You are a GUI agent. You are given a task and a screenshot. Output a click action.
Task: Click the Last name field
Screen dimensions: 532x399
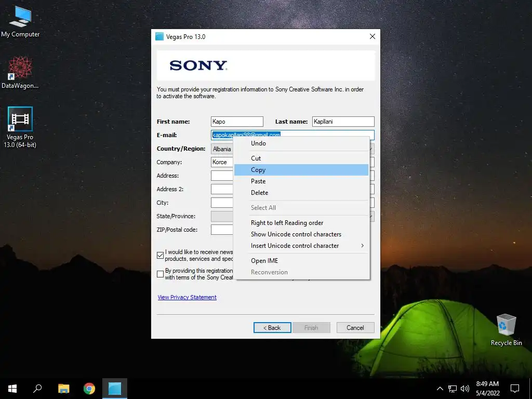click(x=343, y=122)
